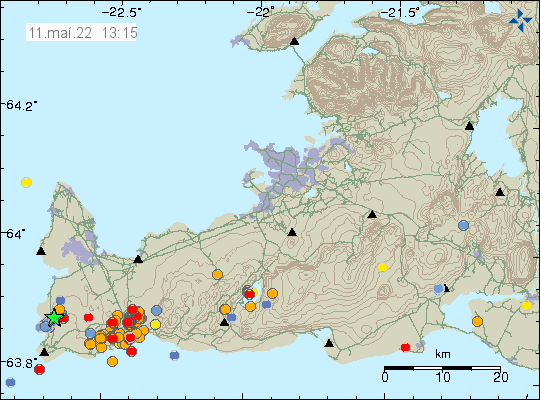The image size is (540, 400).
Task: Select the isolated red marker west of the cluster
Action: pyautogui.click(x=89, y=317)
